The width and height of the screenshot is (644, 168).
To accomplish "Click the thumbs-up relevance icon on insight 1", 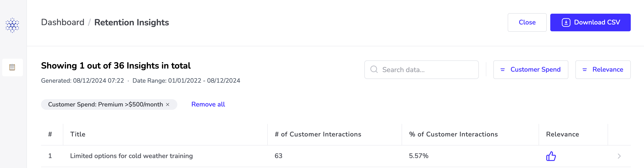I will coord(551,156).
